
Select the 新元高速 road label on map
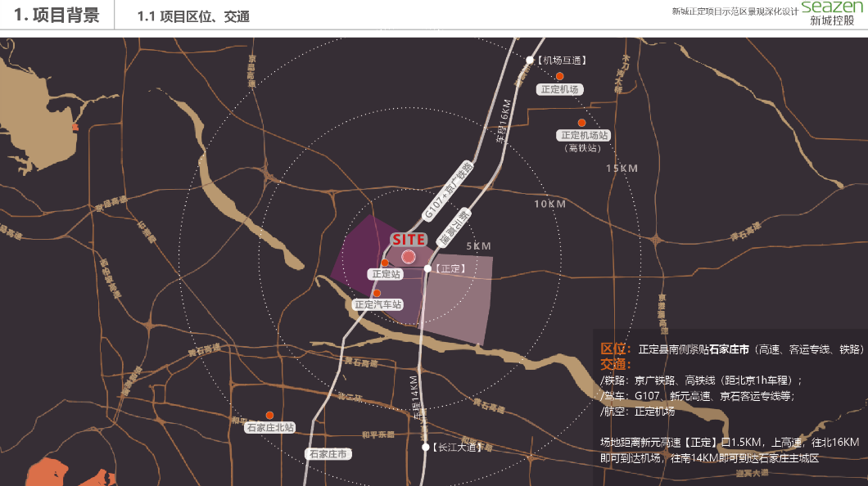(454, 227)
